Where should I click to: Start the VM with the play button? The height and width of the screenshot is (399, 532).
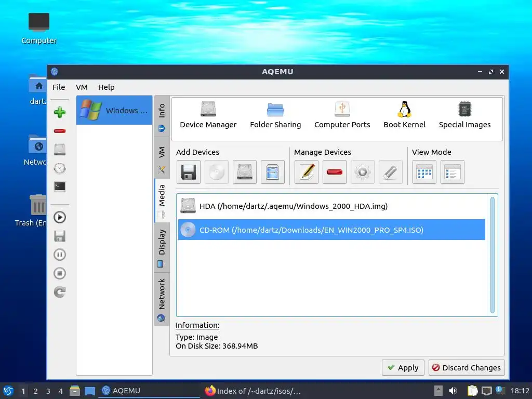coord(60,217)
